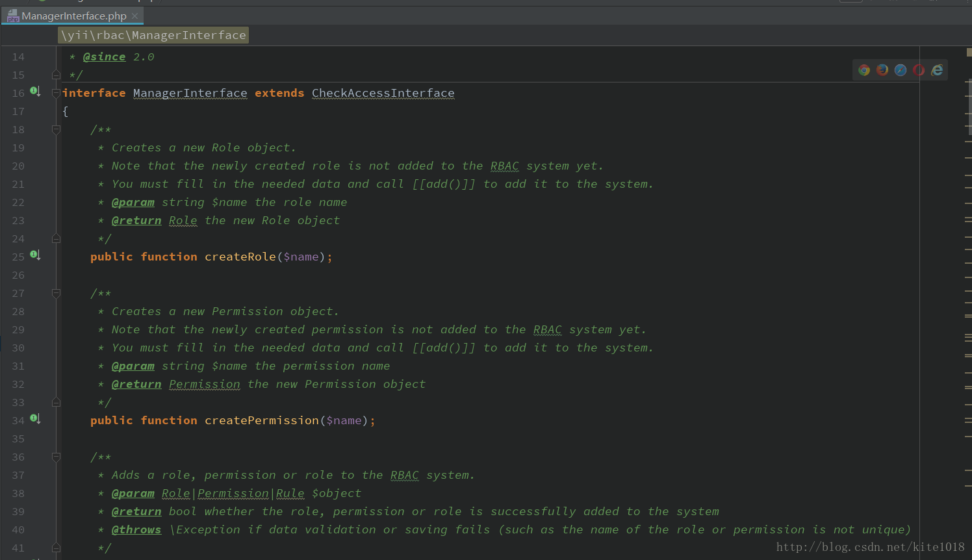Click the createRole function name
Screen dimensions: 972x560
(x=240, y=257)
